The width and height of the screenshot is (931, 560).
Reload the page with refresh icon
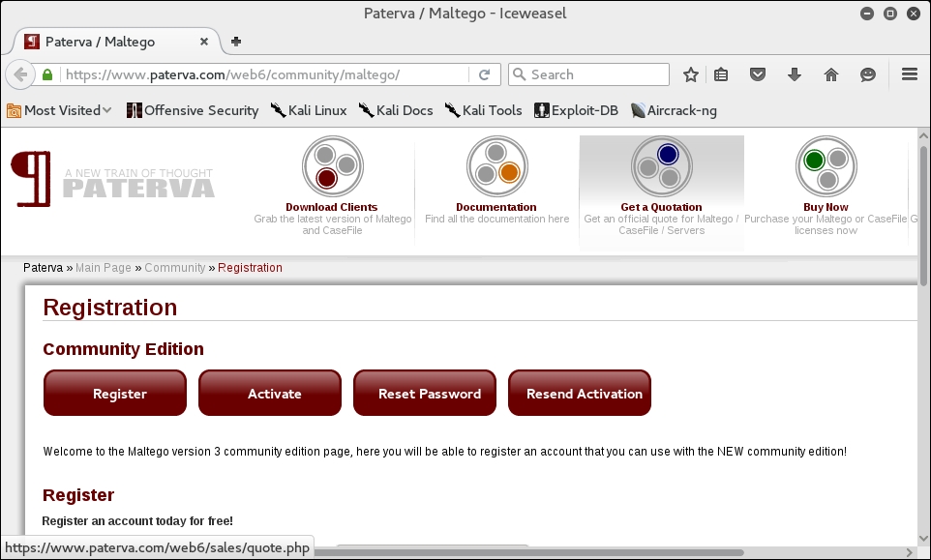485,74
